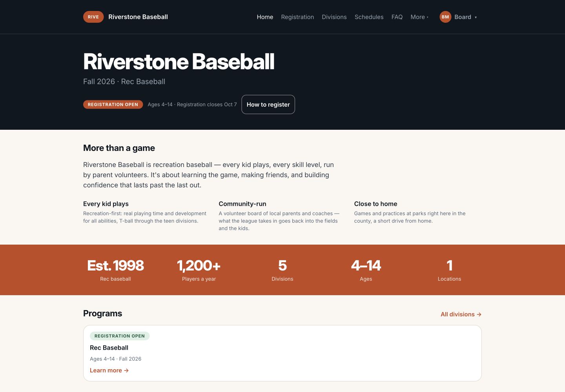This screenshot has width=565, height=392.
Task: Expand the More navigation menu
Action: point(419,17)
